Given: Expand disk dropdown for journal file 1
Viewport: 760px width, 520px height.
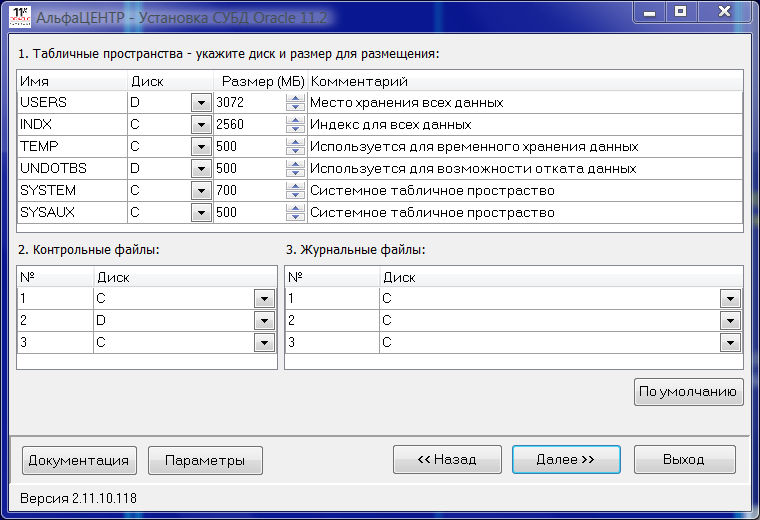Looking at the screenshot, I should (x=730, y=299).
